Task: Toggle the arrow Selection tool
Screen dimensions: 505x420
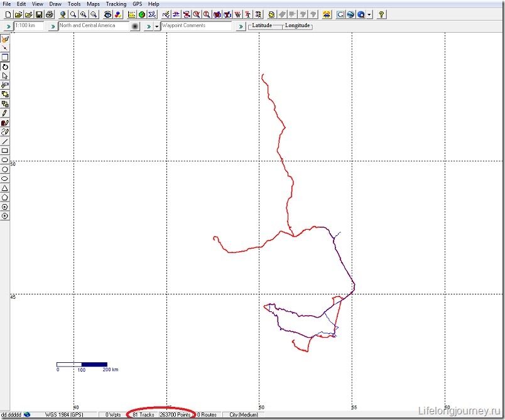Action: [5, 75]
